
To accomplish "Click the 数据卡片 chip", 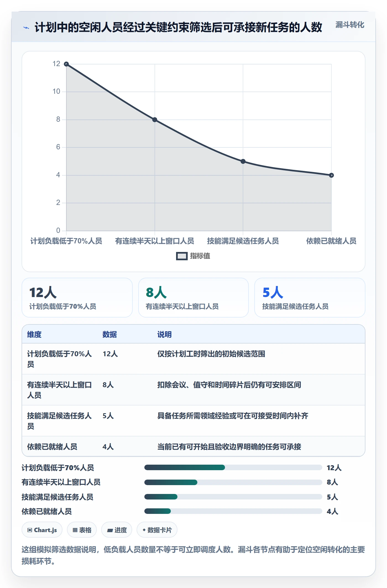I will point(157,530).
